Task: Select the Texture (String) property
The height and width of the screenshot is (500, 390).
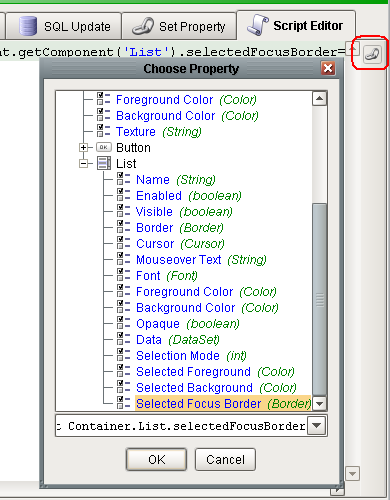Action: [159, 132]
